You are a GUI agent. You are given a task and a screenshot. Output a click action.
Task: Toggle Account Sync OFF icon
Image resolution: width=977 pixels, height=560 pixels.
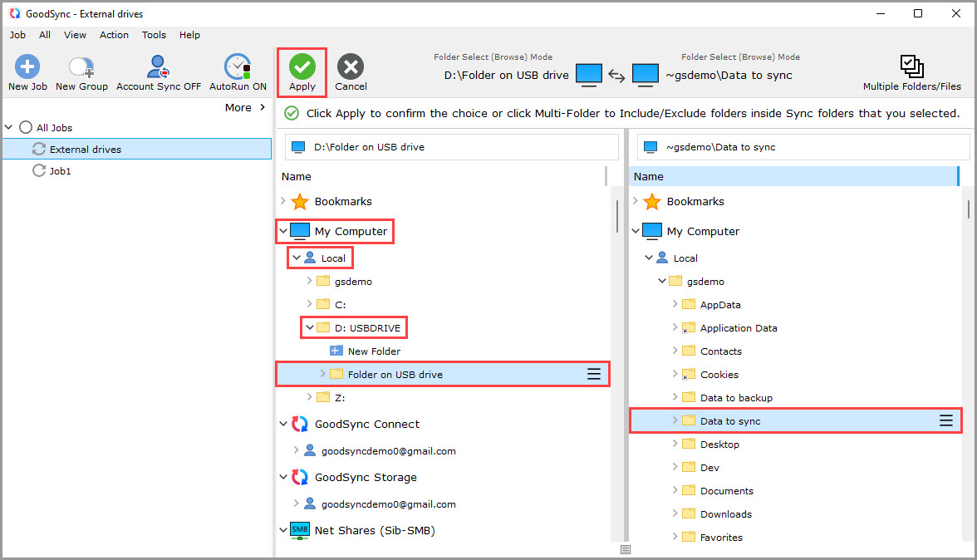point(158,66)
